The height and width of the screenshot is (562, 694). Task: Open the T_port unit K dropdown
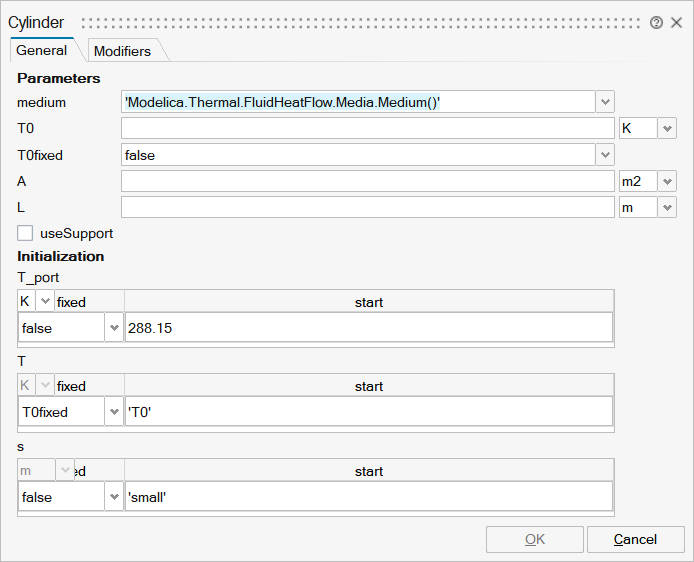click(x=45, y=301)
